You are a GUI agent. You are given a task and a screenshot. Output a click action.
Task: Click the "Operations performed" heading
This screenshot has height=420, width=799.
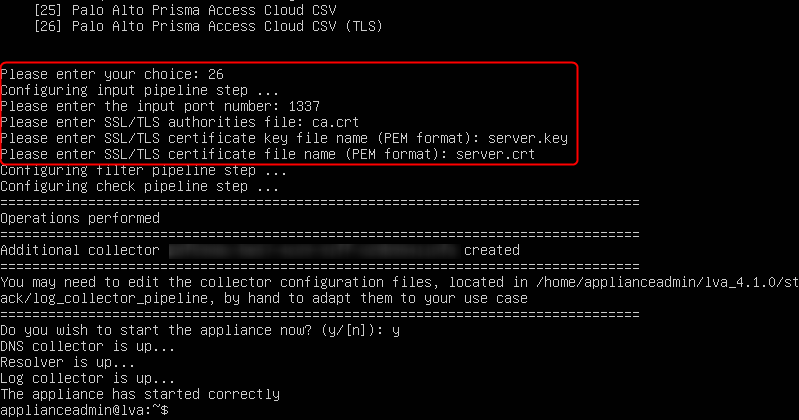[x=80, y=217]
